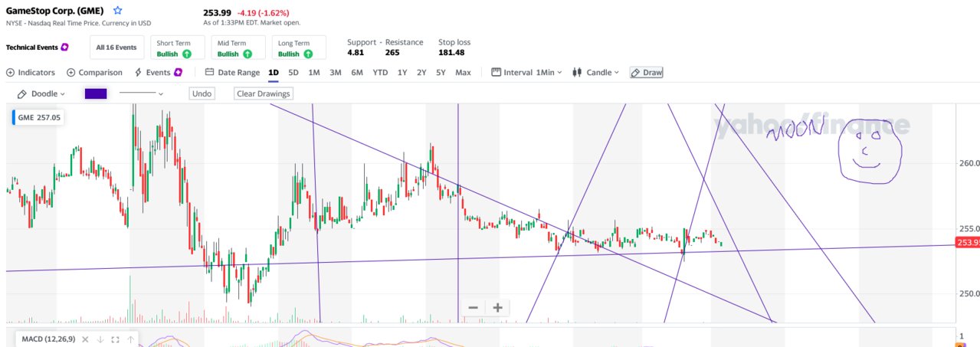Click the Technical Events premium badge icon
This screenshot has width=980, height=347.
(65, 47)
